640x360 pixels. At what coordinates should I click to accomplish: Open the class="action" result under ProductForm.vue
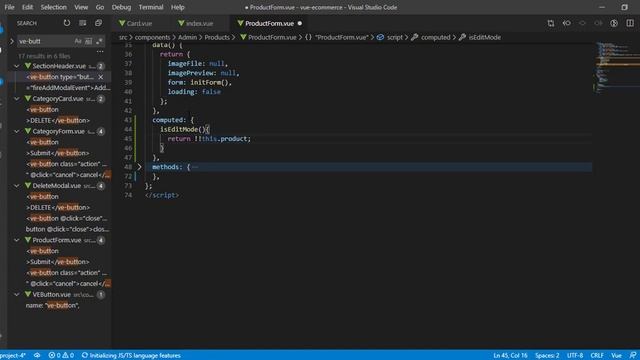pos(67,273)
